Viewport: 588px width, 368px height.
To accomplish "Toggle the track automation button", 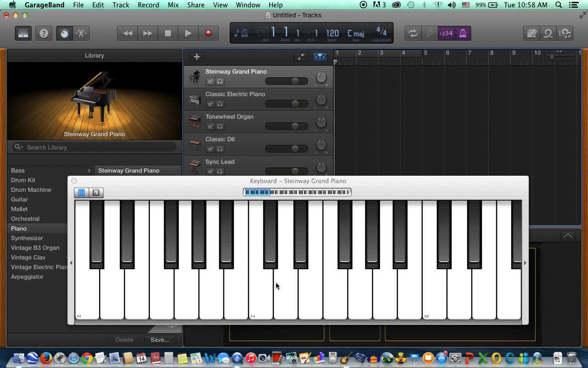I will tap(301, 57).
